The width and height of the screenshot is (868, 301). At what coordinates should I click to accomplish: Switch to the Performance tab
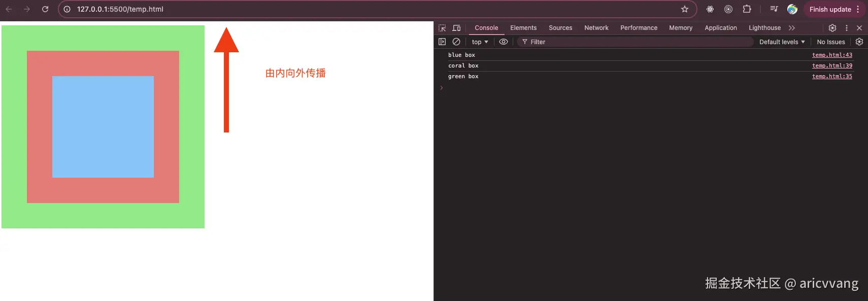639,28
